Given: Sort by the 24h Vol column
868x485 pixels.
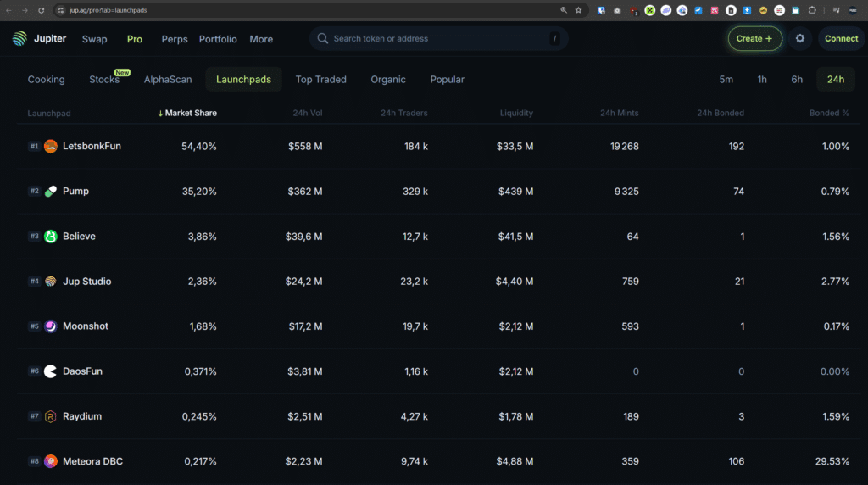Looking at the screenshot, I should point(307,113).
